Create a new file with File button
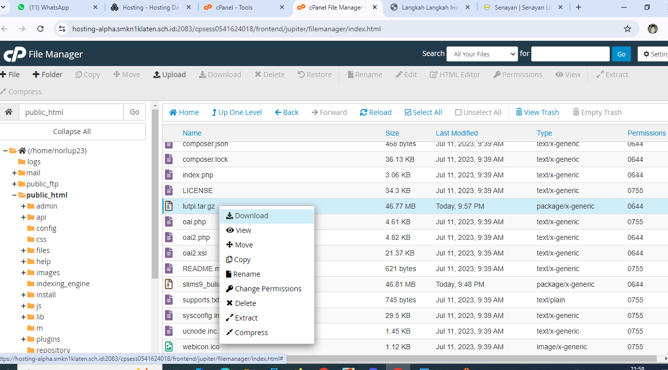 click(x=10, y=75)
